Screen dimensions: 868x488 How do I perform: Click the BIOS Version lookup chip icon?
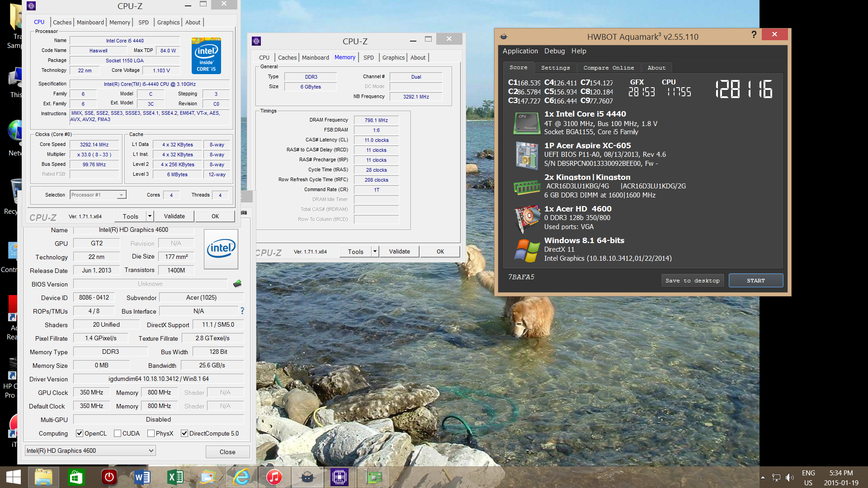coord(237,284)
